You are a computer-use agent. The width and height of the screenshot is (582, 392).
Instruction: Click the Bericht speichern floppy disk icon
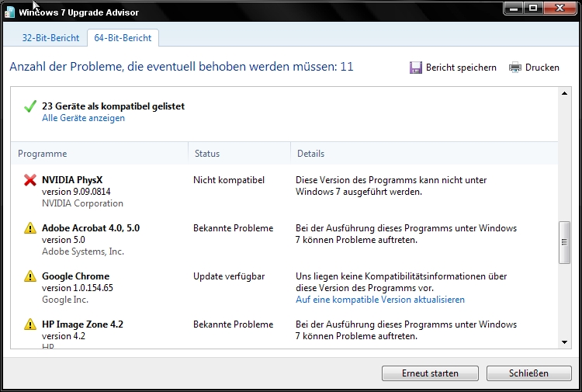tap(416, 68)
